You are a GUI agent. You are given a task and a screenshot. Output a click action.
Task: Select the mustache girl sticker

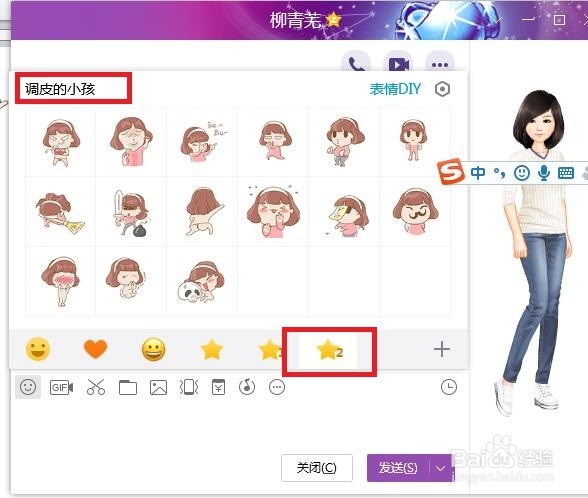(x=416, y=212)
